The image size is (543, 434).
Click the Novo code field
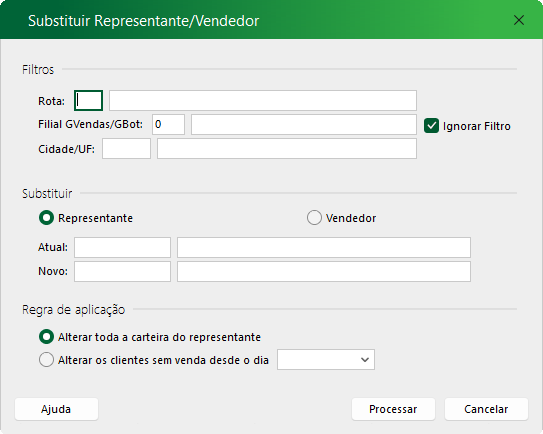tap(122, 271)
